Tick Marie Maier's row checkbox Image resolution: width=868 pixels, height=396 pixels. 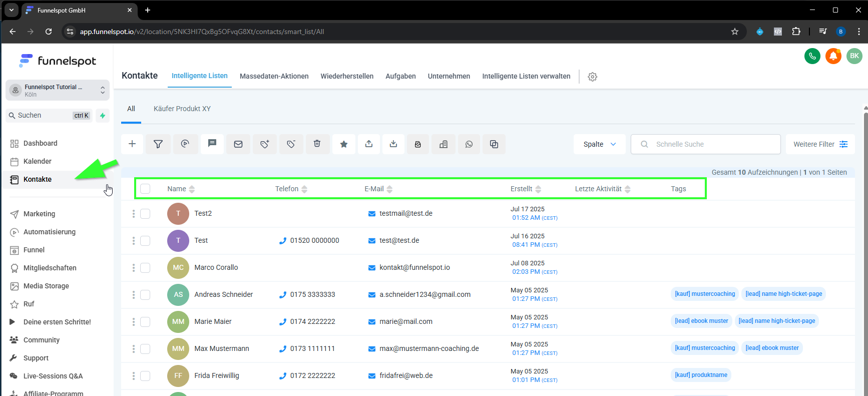pos(145,322)
